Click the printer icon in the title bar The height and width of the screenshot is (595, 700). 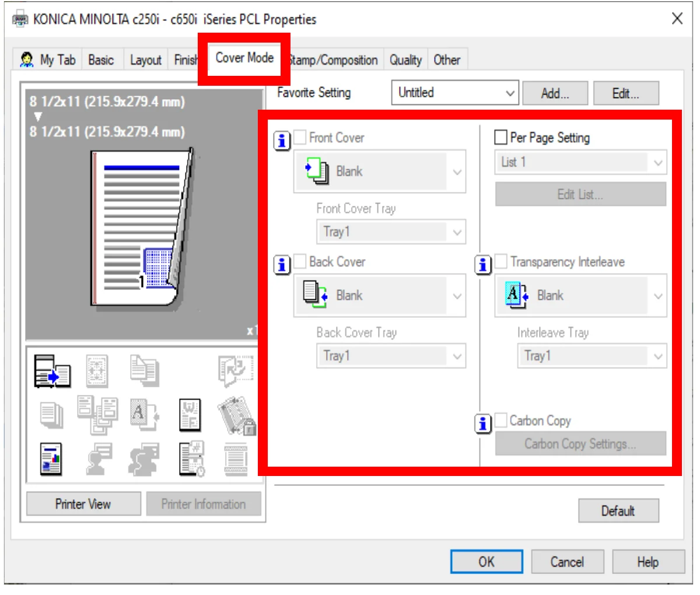point(20,19)
